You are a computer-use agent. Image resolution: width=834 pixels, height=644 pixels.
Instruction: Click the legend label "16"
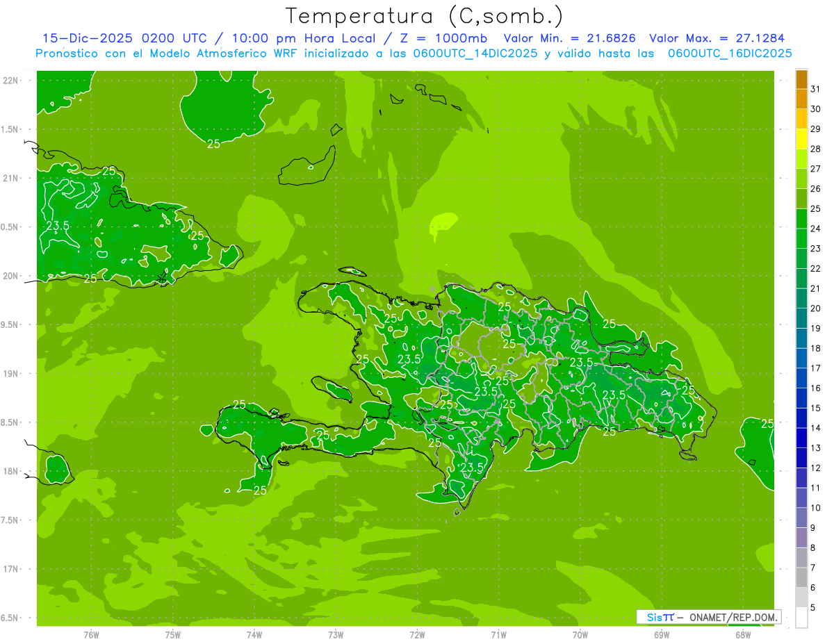[x=815, y=388]
